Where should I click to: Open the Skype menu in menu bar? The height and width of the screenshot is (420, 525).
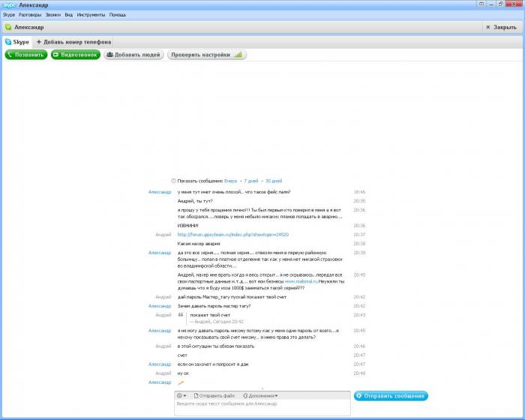pyautogui.click(x=9, y=15)
